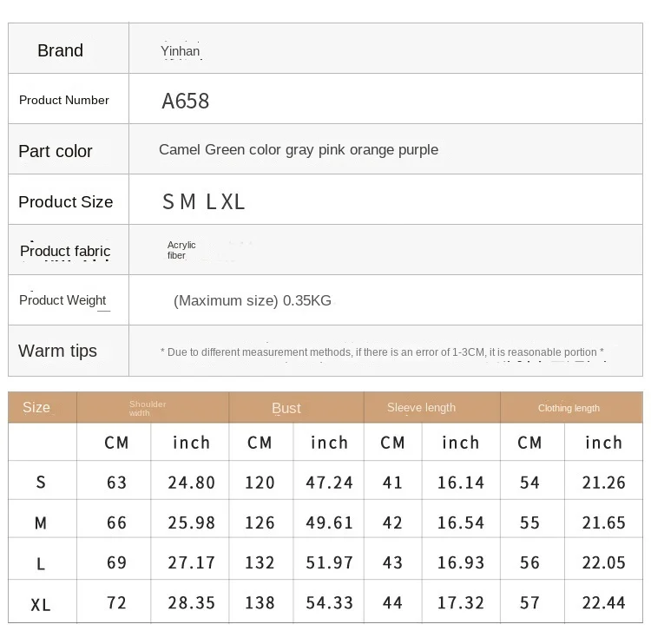651x644 pixels.
Task: Select the Acrylic fiber fabric value
Action: pyautogui.click(x=181, y=250)
